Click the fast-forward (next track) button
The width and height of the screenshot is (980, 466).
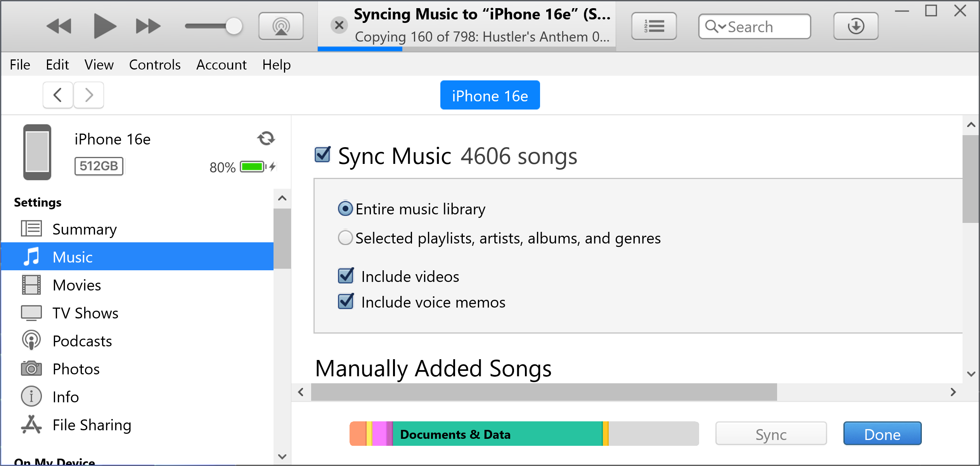(148, 26)
